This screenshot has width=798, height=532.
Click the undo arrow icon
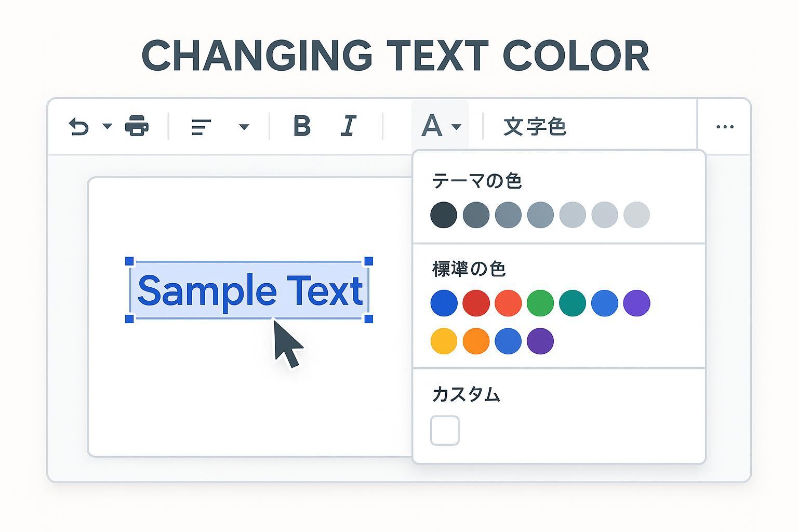click(x=79, y=127)
